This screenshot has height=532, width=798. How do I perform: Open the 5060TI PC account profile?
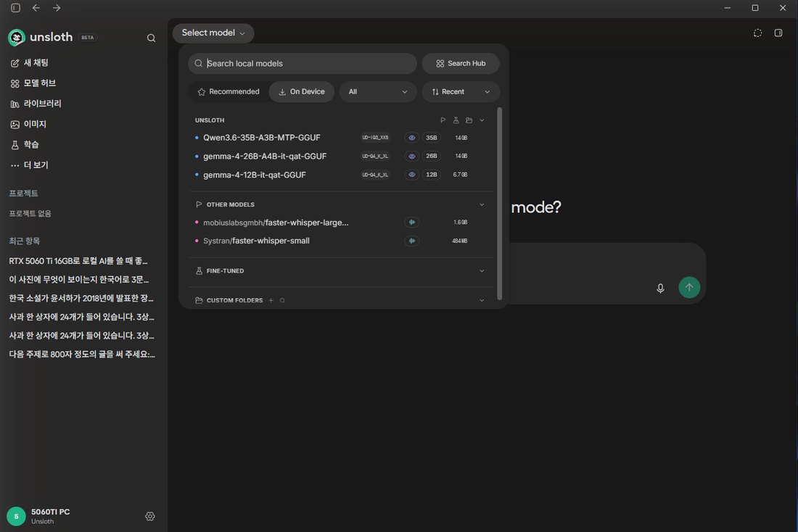38,516
